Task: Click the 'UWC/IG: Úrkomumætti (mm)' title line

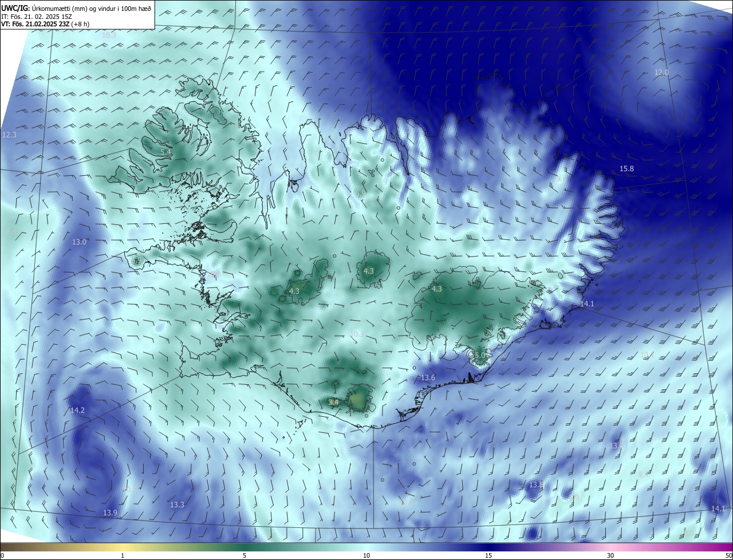Action: [76, 8]
